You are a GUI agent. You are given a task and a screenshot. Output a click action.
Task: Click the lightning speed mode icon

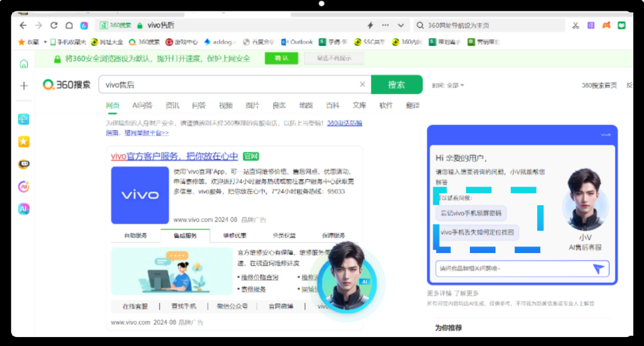pos(370,26)
